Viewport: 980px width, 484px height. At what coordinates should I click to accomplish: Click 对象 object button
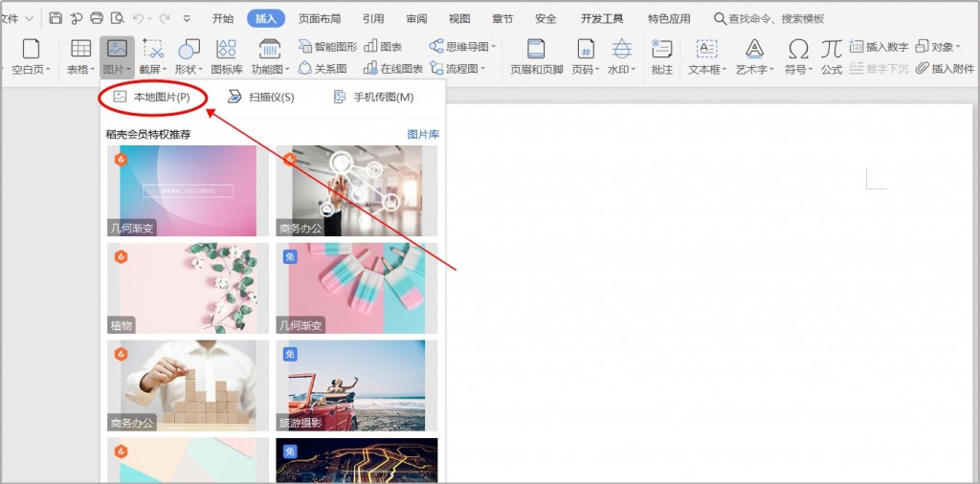point(938,47)
